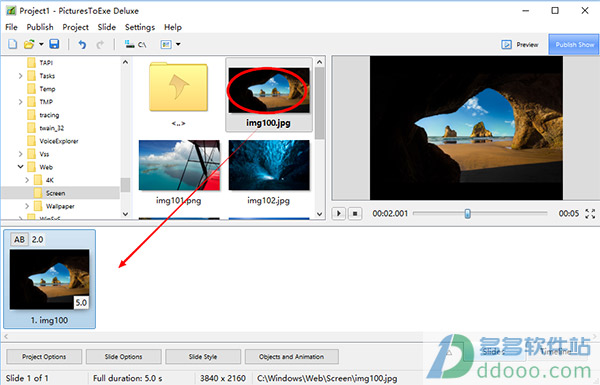Click the Objects and Animation button

click(x=291, y=357)
